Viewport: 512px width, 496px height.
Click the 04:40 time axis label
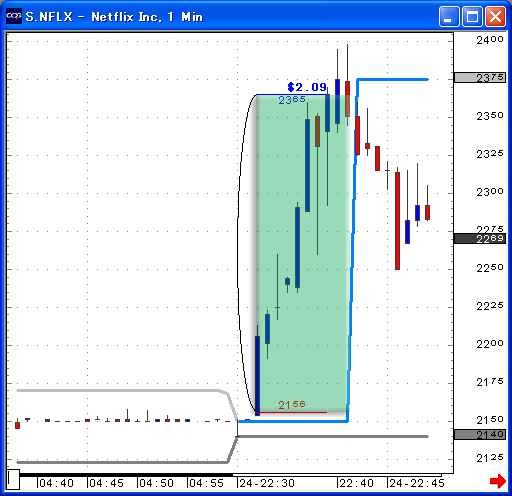click(x=56, y=483)
